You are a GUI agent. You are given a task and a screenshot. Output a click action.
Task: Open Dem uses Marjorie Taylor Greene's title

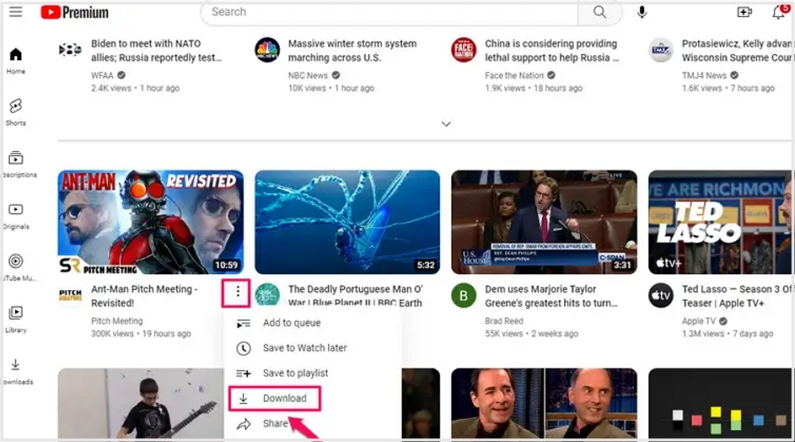[551, 296]
